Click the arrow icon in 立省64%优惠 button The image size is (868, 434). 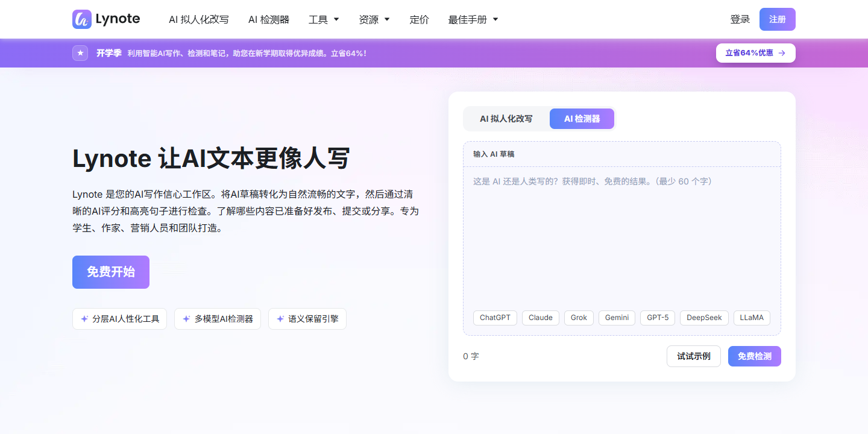[x=782, y=53]
